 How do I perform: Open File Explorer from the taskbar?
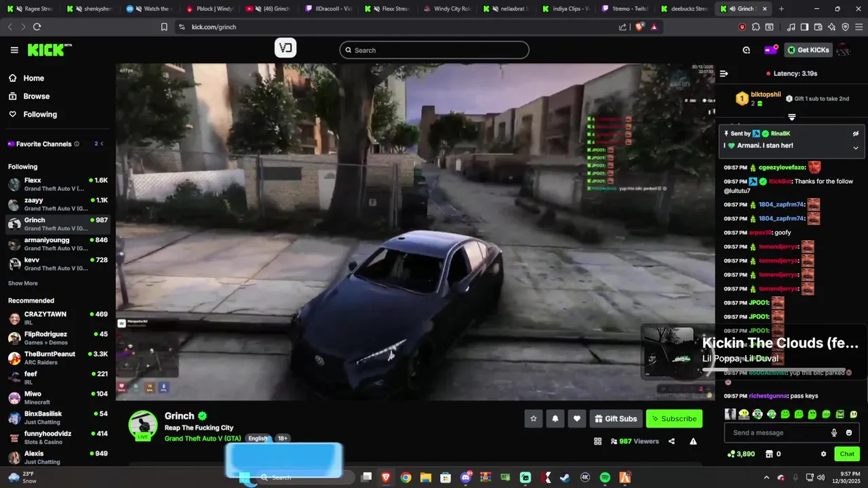pos(425,478)
